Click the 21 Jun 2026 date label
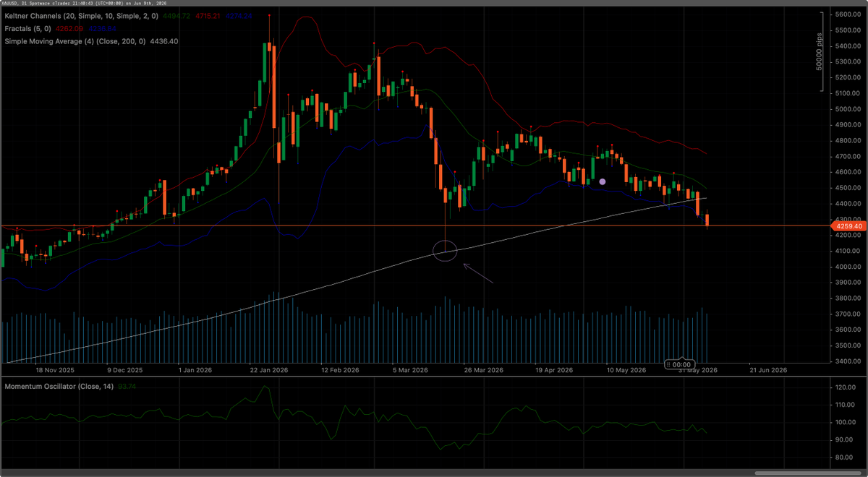 point(768,370)
